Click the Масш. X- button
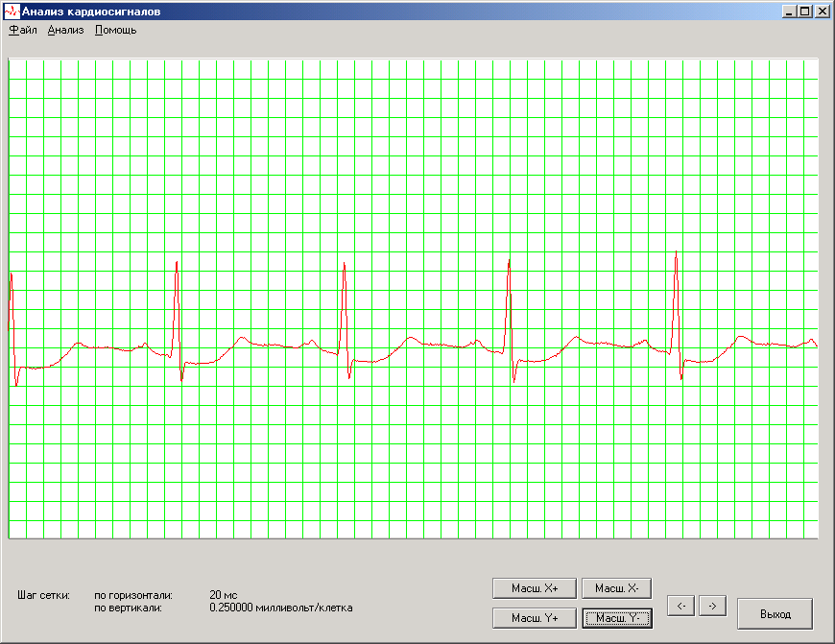 point(617,588)
